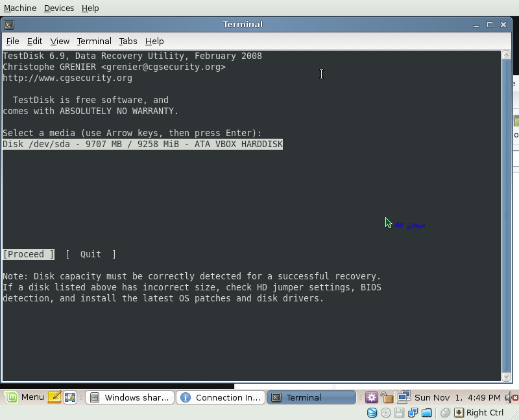519x420 pixels.
Task: Click the muted volume speaker icon
Action: click(x=511, y=397)
